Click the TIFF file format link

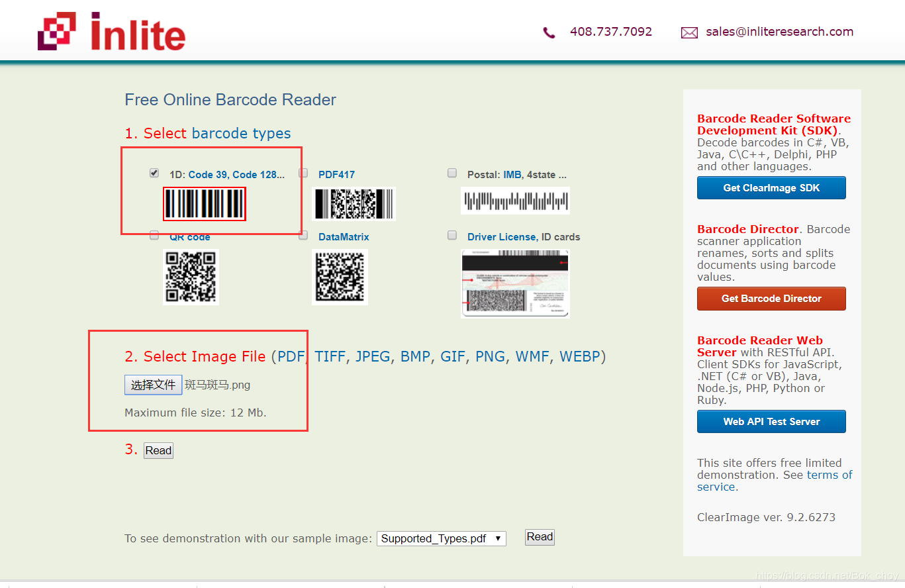coord(330,356)
